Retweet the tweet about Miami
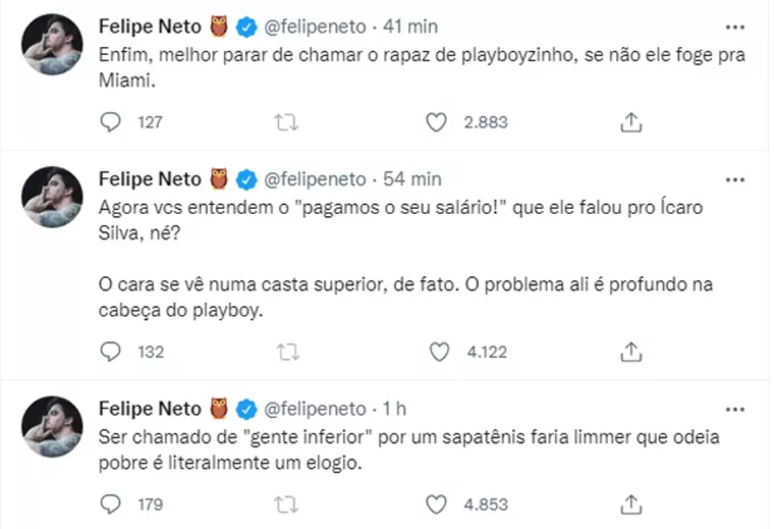This screenshot has height=529, width=774. click(x=286, y=122)
